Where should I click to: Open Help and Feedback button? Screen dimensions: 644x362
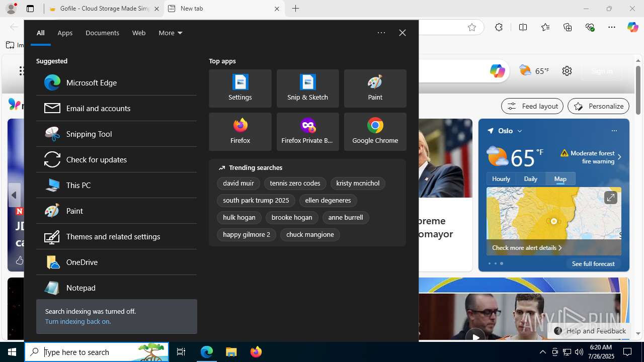tap(590, 331)
